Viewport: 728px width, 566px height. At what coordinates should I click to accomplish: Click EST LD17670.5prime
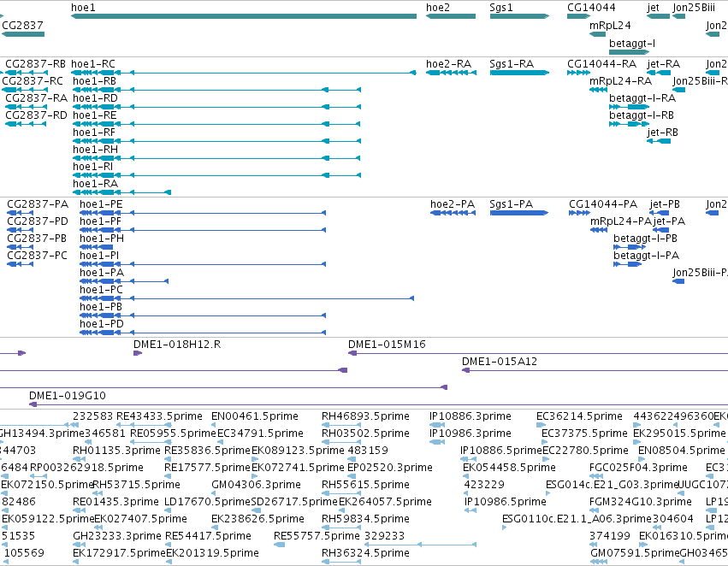208,502
